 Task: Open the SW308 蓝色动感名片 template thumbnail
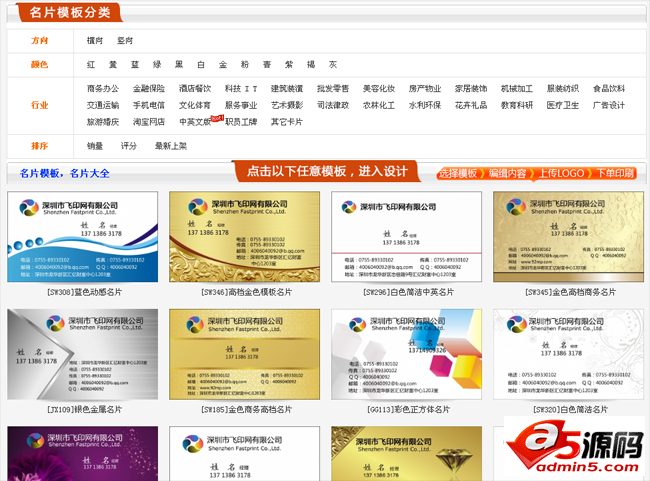click(82, 237)
